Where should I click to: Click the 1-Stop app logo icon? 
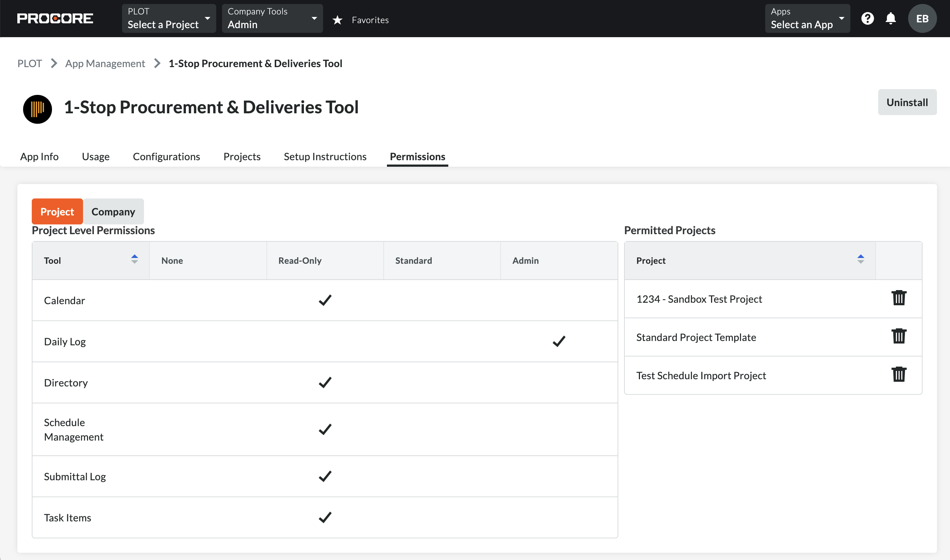[x=38, y=109]
